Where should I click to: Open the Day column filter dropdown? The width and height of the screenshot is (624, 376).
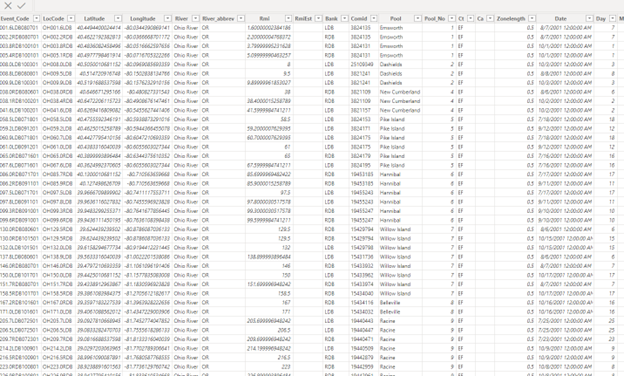[x=612, y=18]
